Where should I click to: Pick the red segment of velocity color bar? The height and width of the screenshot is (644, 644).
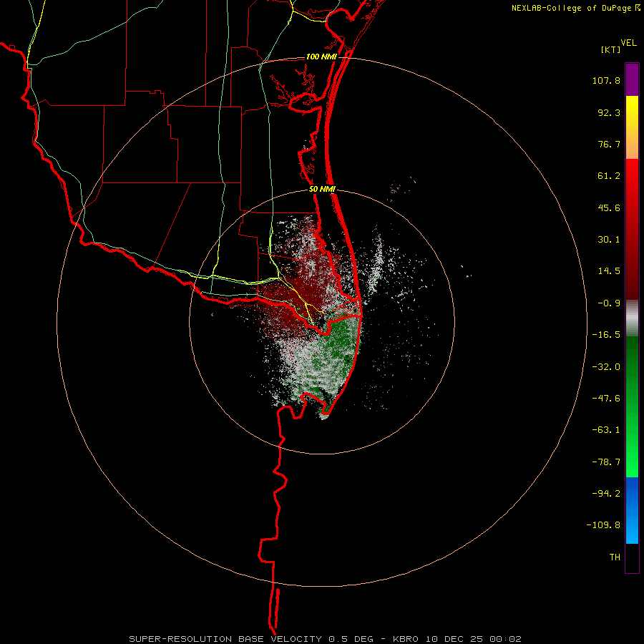point(632,229)
